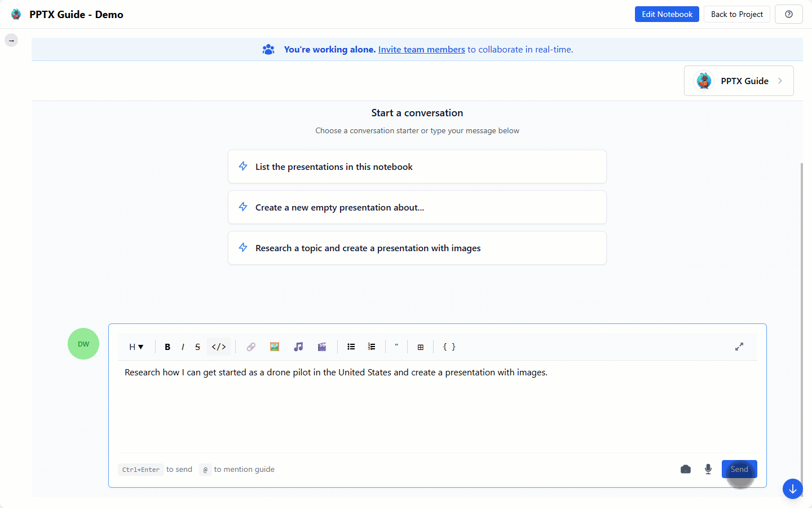This screenshot has width=812, height=508.
Task: Expand the editor to fullscreen
Action: point(739,347)
